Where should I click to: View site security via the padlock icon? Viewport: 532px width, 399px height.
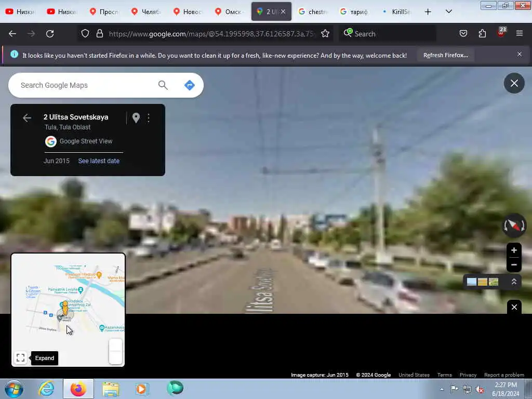pyautogui.click(x=99, y=33)
